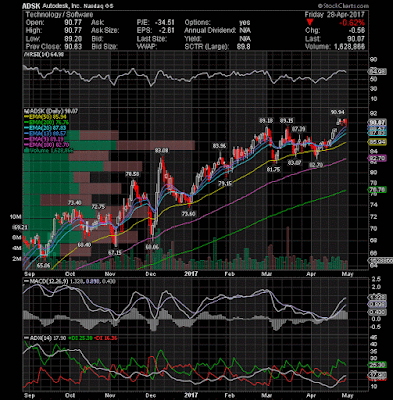Click the StockCharts.com attribution text
Viewport: 393px width, 400px height.
coord(343,6)
